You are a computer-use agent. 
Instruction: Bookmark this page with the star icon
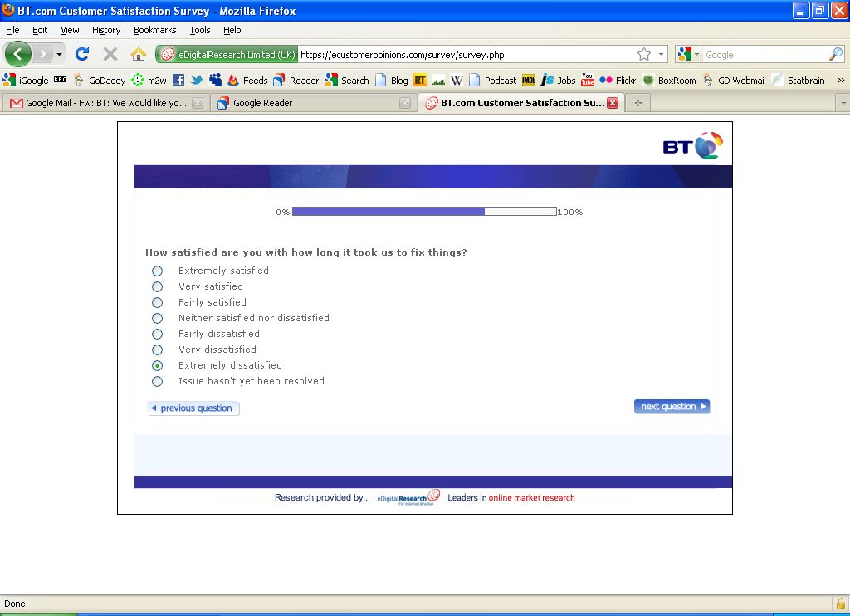tap(644, 55)
